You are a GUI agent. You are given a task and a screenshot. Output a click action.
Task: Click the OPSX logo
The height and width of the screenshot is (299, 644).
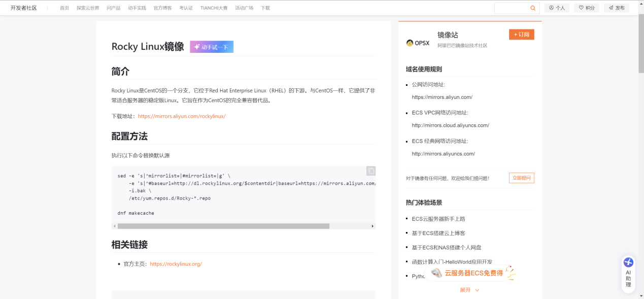pos(418,43)
